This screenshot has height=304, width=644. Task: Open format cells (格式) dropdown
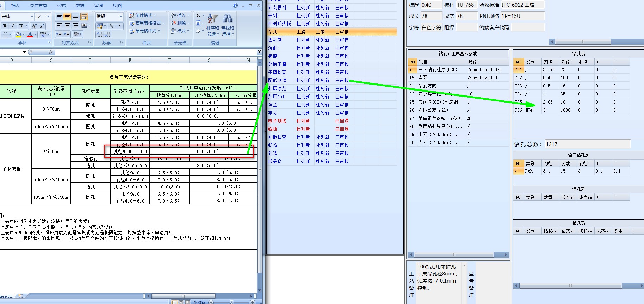(180, 31)
